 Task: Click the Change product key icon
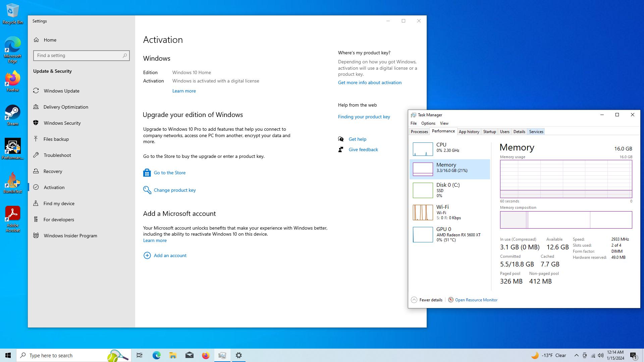click(147, 190)
